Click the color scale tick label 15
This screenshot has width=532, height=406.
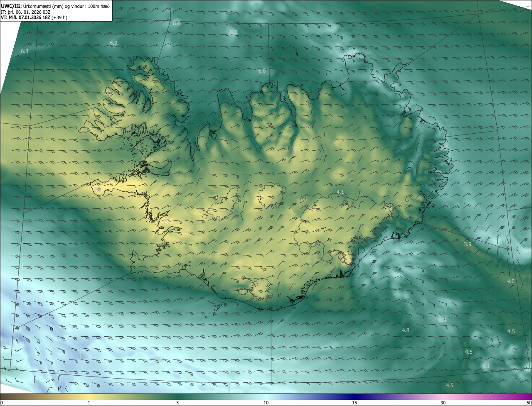click(355, 403)
